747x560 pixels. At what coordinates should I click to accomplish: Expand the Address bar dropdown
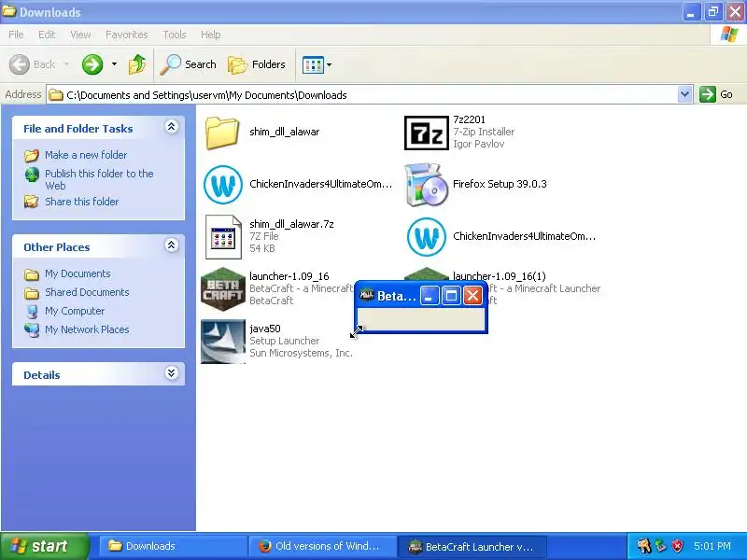[684, 94]
